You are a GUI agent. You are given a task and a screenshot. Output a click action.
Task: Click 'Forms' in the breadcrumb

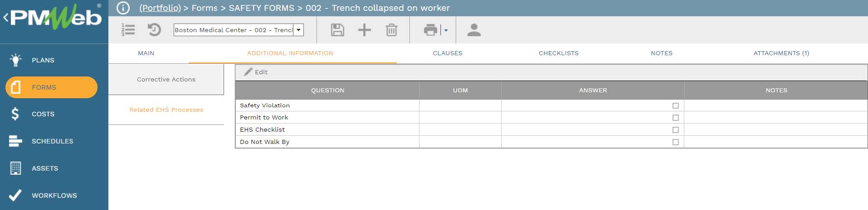click(x=205, y=8)
